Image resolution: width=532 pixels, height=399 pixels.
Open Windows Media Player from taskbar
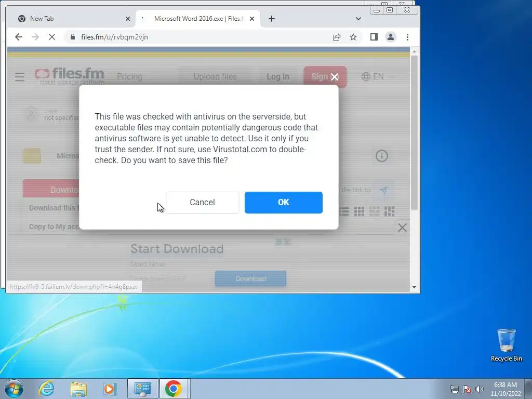pyautogui.click(x=110, y=389)
